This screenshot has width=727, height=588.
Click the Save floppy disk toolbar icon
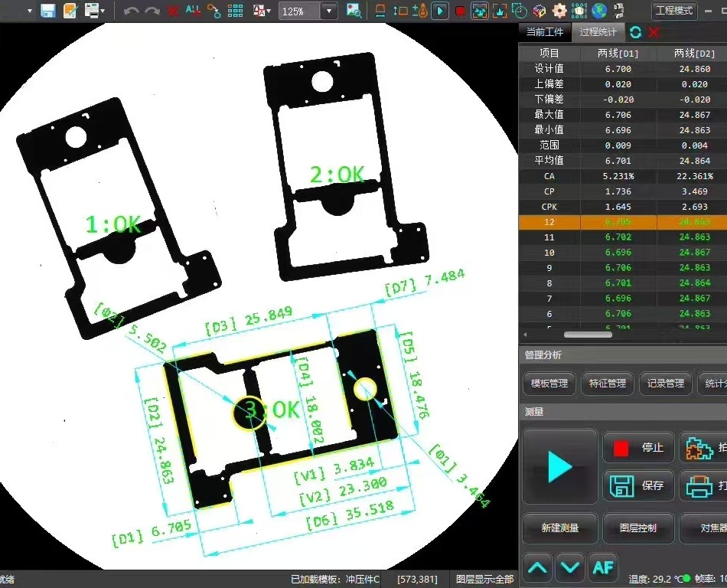(47, 11)
